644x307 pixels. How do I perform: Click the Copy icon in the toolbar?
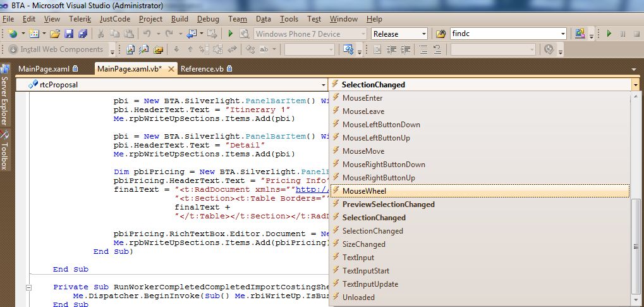click(x=114, y=34)
